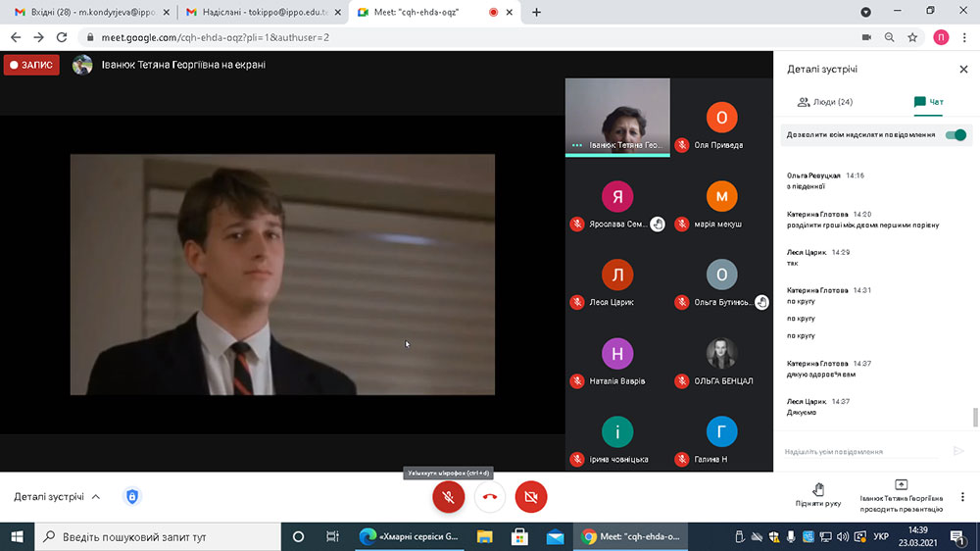
Task: Switch to the Люди (24) tab
Action: pyautogui.click(x=825, y=102)
